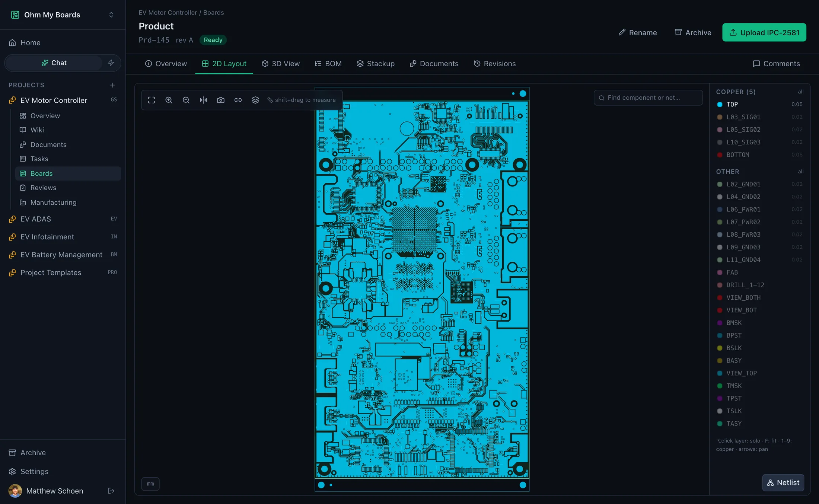Toggle the L10_SIG03 layer visibility
Viewport: 819px width, 504px height.
759,142
